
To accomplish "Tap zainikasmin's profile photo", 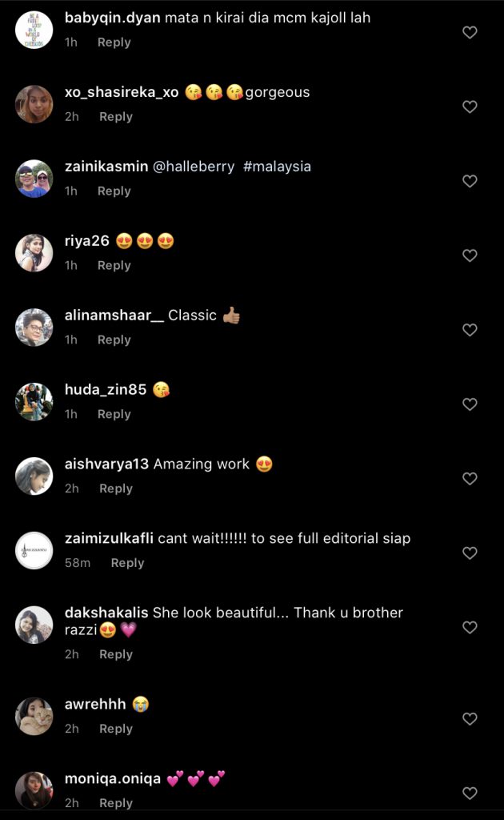I will 34,179.
